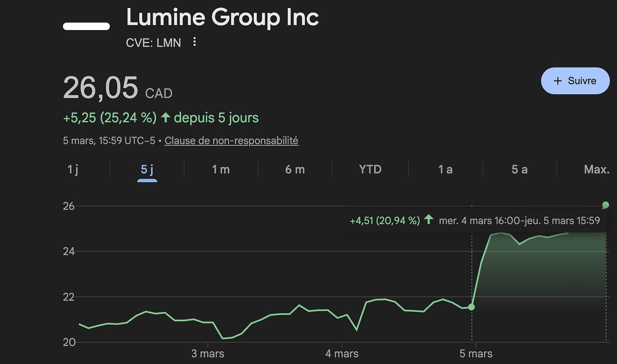This screenshot has width=617, height=364.
Task: Click the Lumine Group Inc title
Action: point(222,18)
